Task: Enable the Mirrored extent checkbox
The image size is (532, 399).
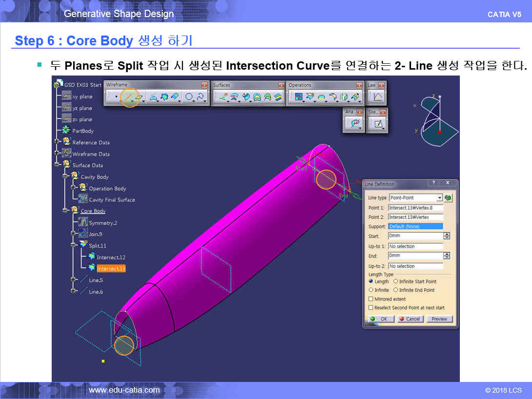Action: pyautogui.click(x=371, y=299)
